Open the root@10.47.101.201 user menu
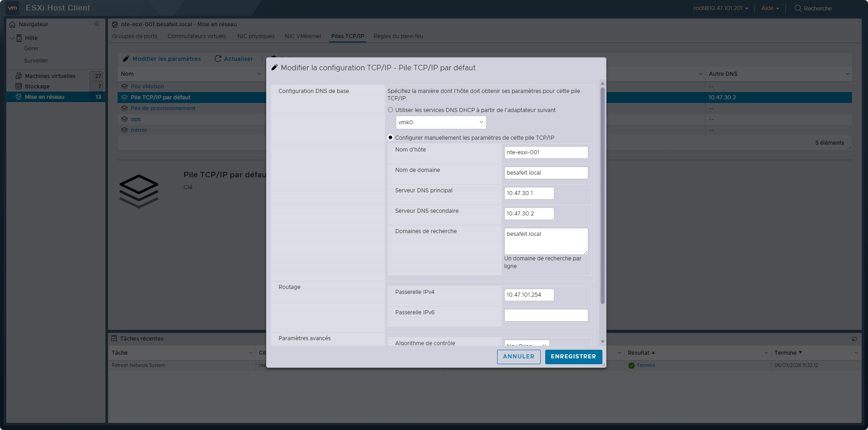The height and width of the screenshot is (430, 868). click(x=720, y=8)
